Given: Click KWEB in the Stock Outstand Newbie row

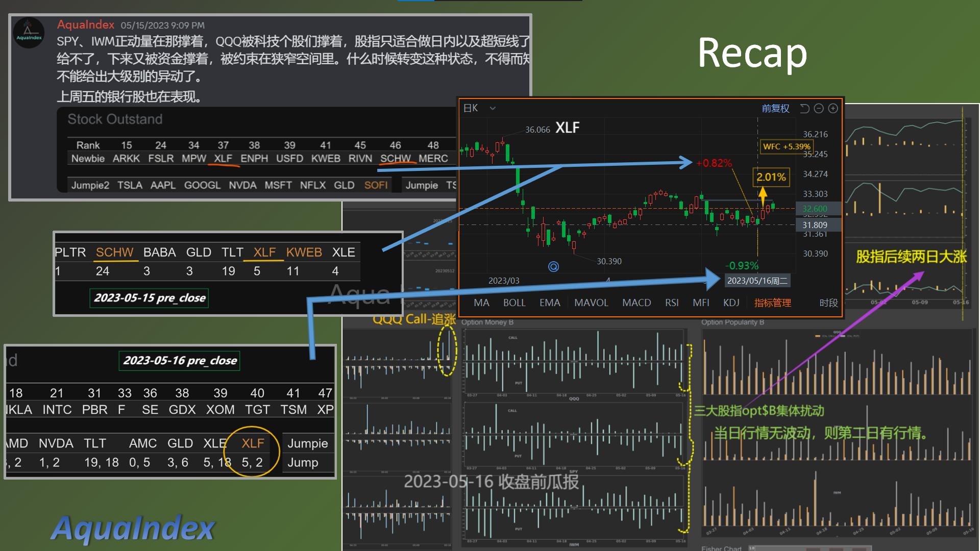Looking at the screenshot, I should (326, 159).
